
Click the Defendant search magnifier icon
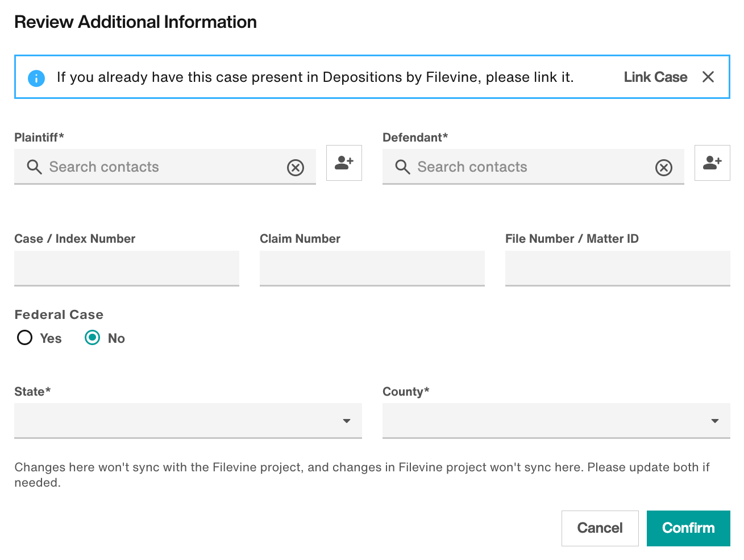[402, 167]
